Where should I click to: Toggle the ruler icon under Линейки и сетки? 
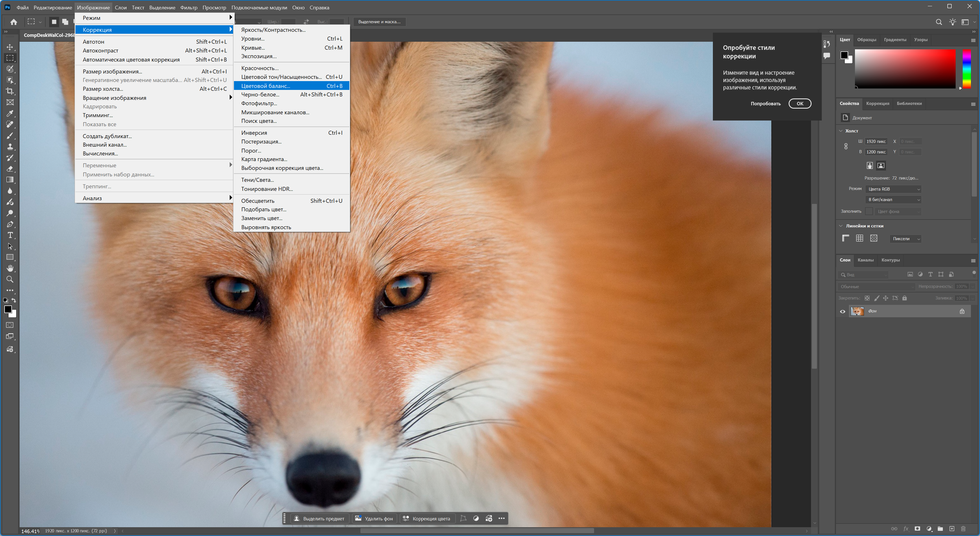pos(845,238)
